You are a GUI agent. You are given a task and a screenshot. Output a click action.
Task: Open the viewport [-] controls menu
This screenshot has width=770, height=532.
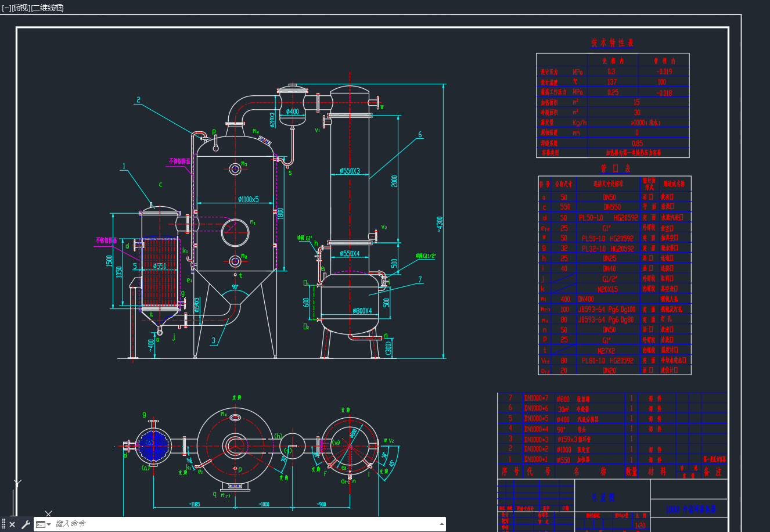point(6,8)
